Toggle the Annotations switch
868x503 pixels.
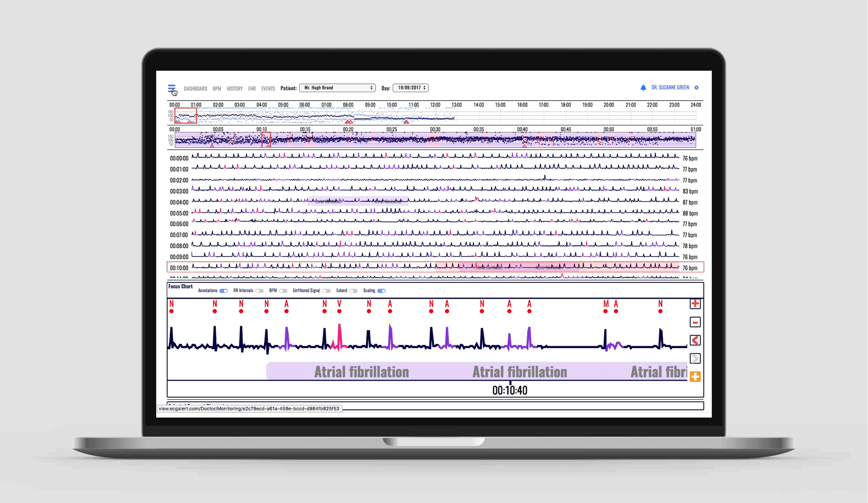(x=223, y=291)
